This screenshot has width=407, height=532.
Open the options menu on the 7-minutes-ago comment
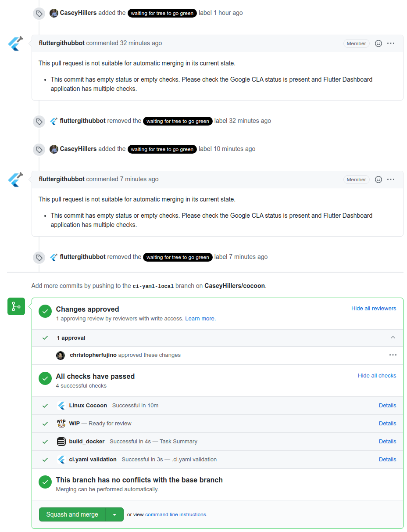click(391, 179)
